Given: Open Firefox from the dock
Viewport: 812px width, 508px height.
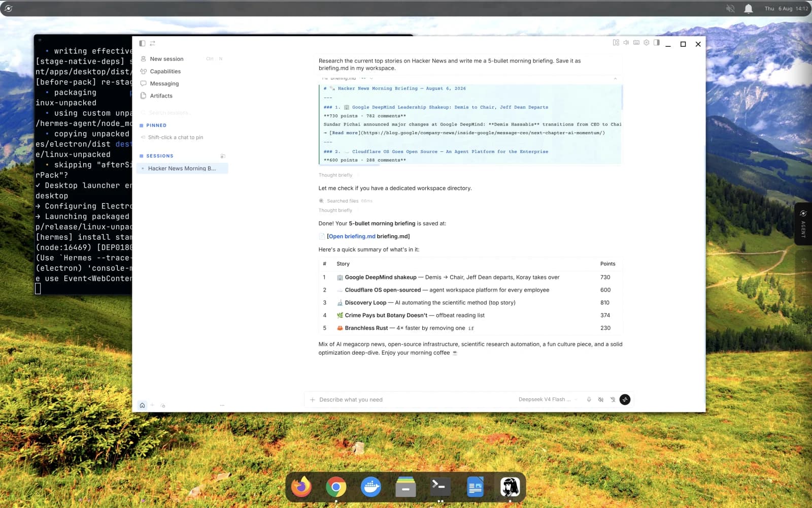Looking at the screenshot, I should pos(301,487).
